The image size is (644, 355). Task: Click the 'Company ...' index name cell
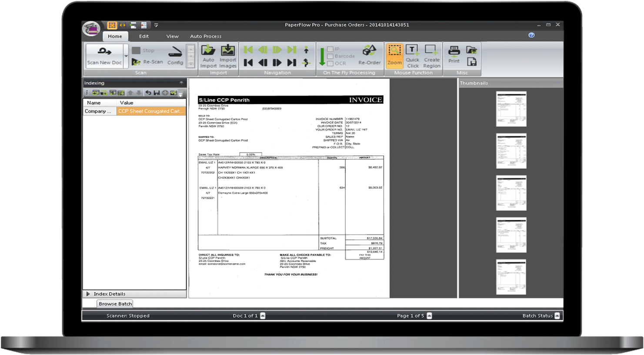tap(100, 111)
